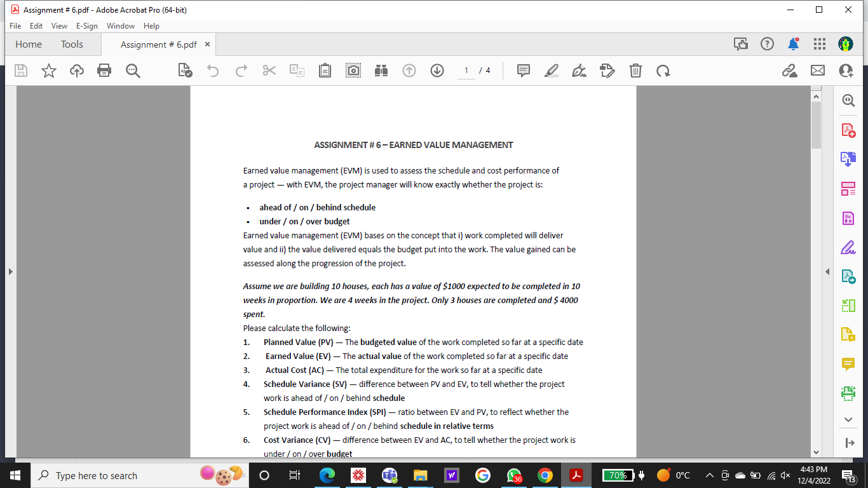Print the document
The width and height of the screenshot is (868, 488).
104,71
